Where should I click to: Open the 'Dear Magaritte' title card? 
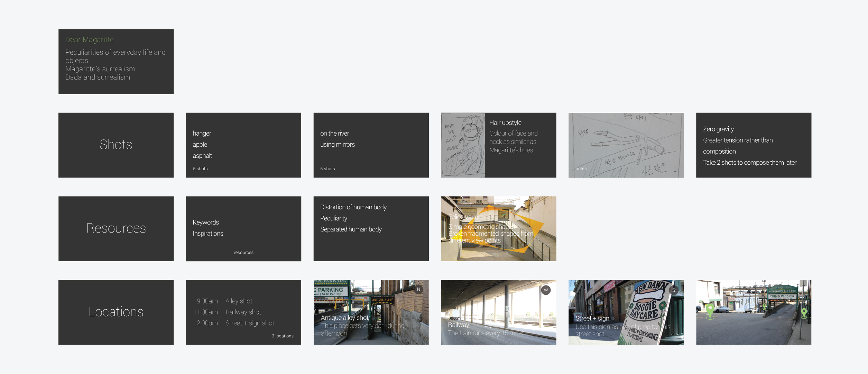point(116,61)
